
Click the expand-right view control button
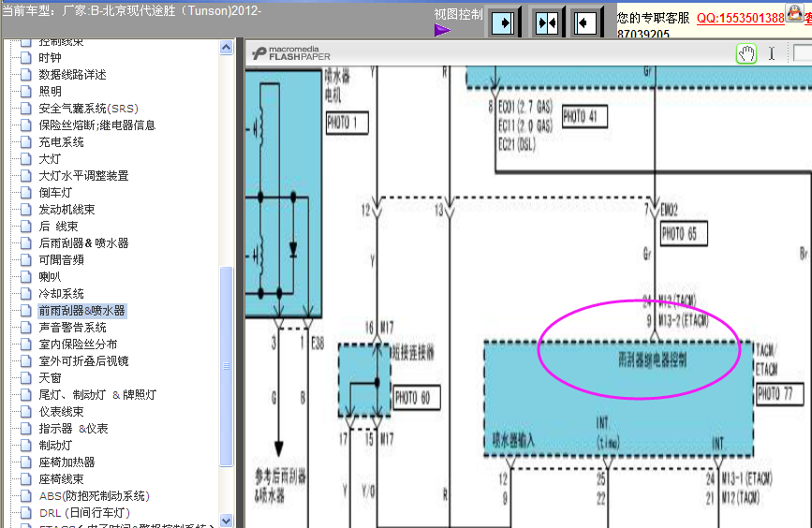point(502,22)
